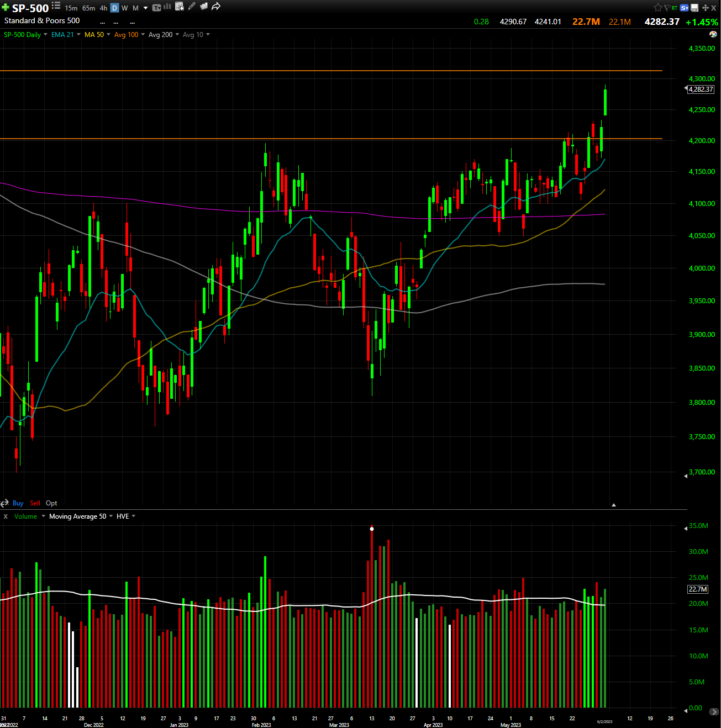The image size is (721, 728).
Task: Click the swap arrows icon beside Buy
Action: coord(4,503)
